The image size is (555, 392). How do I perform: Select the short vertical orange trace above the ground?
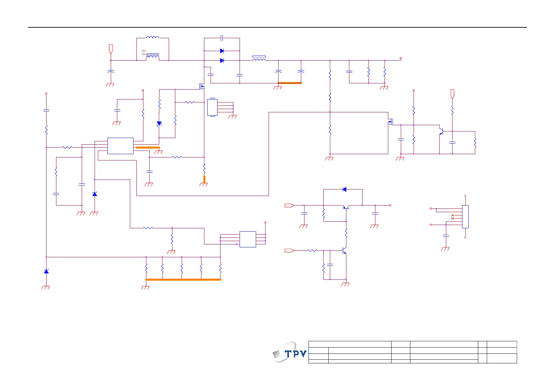pyautogui.click(x=204, y=179)
